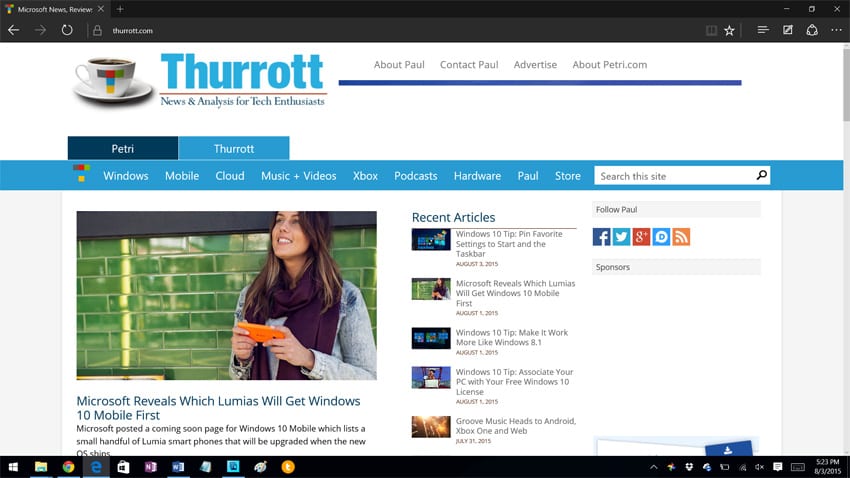Viewport: 850px width, 478px height.
Task: Open Word from taskbar
Action: (x=178, y=467)
